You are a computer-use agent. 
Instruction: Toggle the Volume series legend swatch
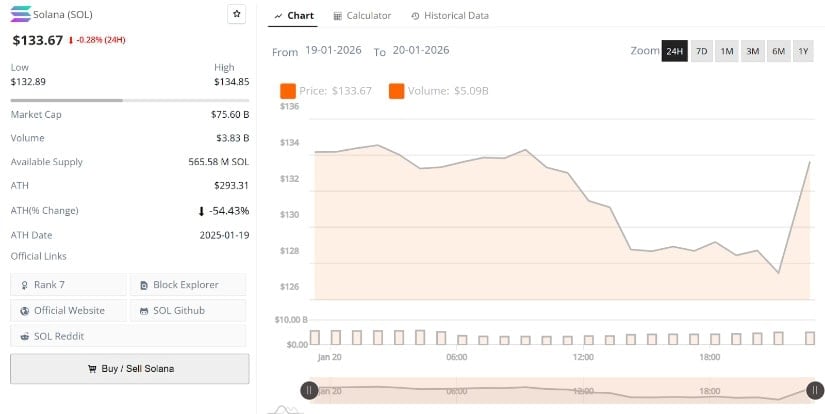pyautogui.click(x=396, y=91)
